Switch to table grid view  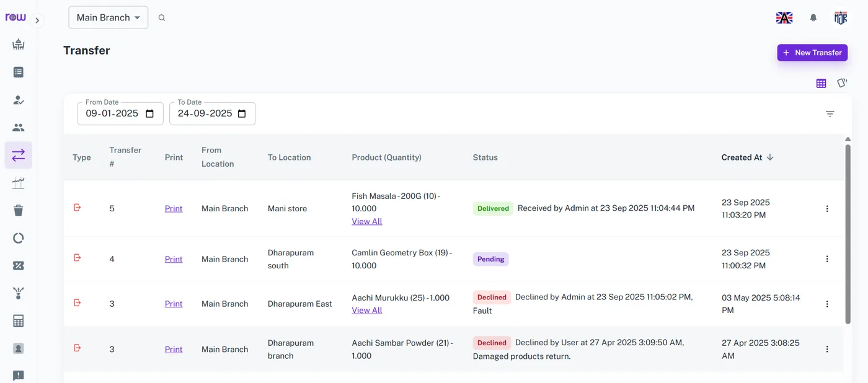821,83
